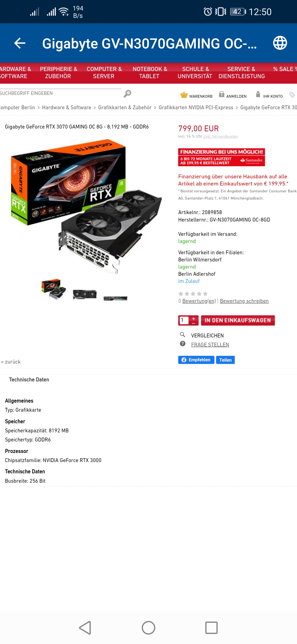This screenshot has width=297, height=644.
Task: Open Bewertung schreiben link
Action: coord(244,301)
